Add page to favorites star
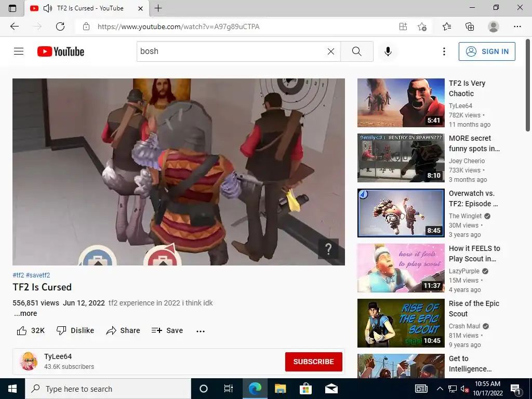The height and width of the screenshot is (399, 532). click(422, 26)
